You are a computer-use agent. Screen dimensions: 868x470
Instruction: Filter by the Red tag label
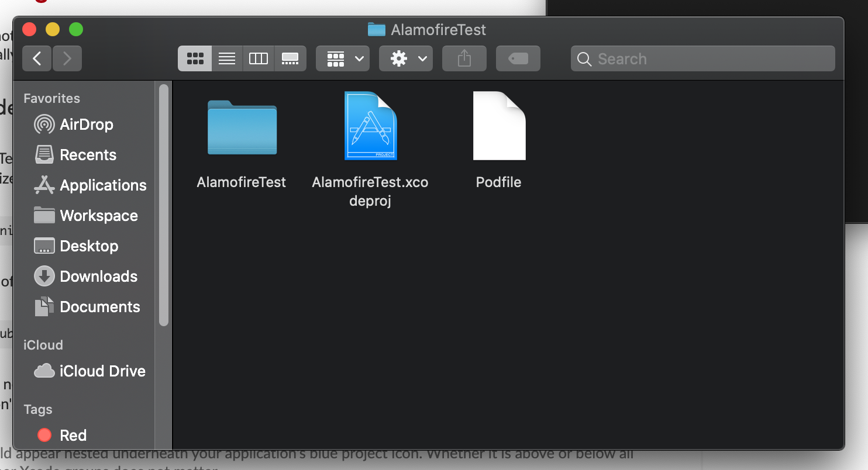pos(73,436)
